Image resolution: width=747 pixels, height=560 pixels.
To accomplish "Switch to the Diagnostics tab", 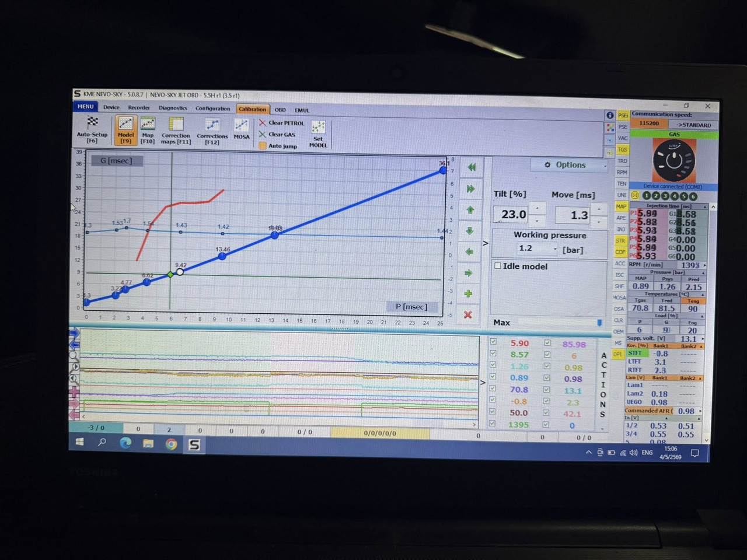I will point(173,108).
